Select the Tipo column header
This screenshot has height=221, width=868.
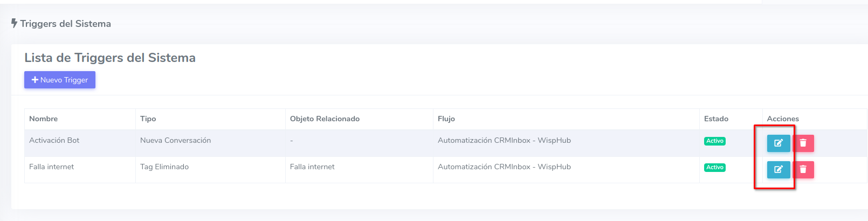pos(148,119)
